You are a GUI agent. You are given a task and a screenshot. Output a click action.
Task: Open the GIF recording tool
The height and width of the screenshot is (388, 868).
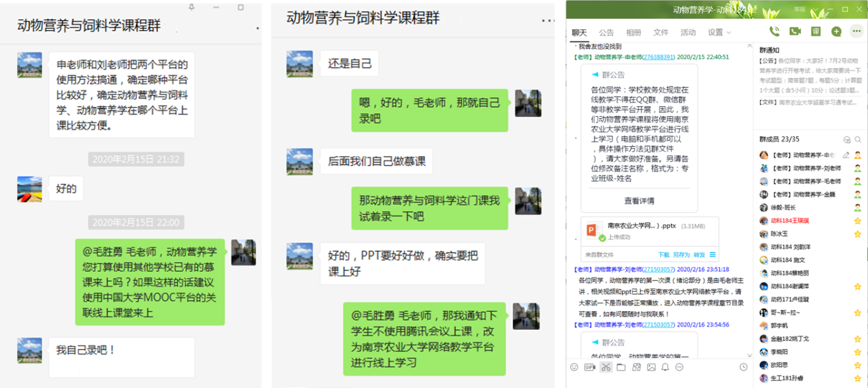click(x=589, y=367)
